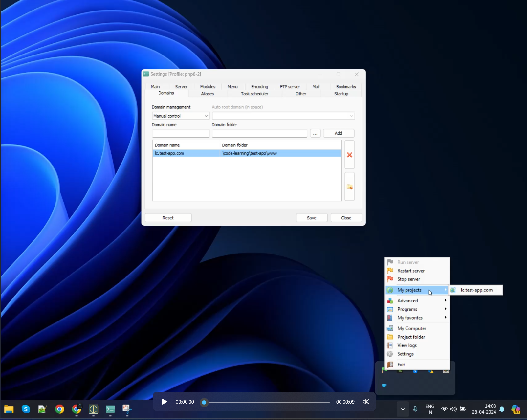Screen dimensions: 527x420
Task: Switch to the Startup tab
Action: pyautogui.click(x=341, y=94)
